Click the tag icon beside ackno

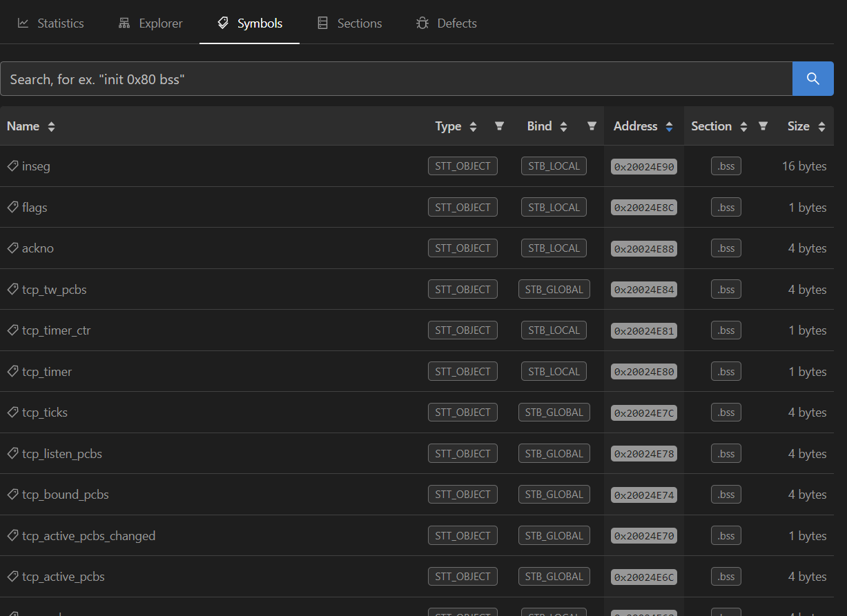(x=12, y=248)
